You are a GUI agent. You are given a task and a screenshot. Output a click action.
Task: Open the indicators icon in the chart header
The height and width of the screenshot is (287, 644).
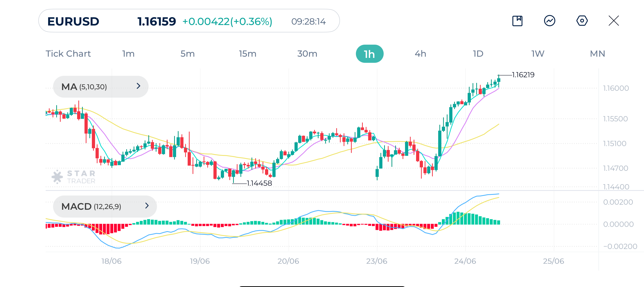coord(550,21)
